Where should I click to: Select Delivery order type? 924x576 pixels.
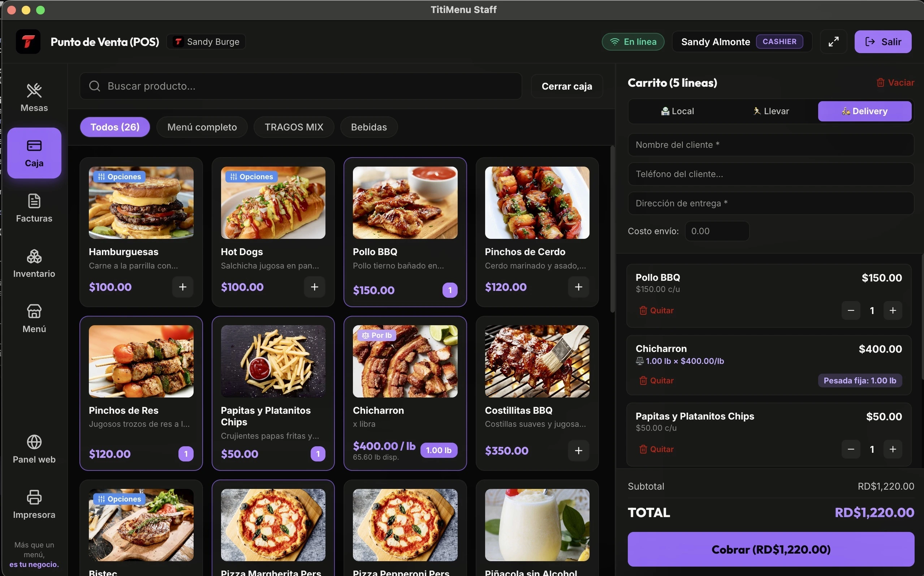click(x=865, y=111)
